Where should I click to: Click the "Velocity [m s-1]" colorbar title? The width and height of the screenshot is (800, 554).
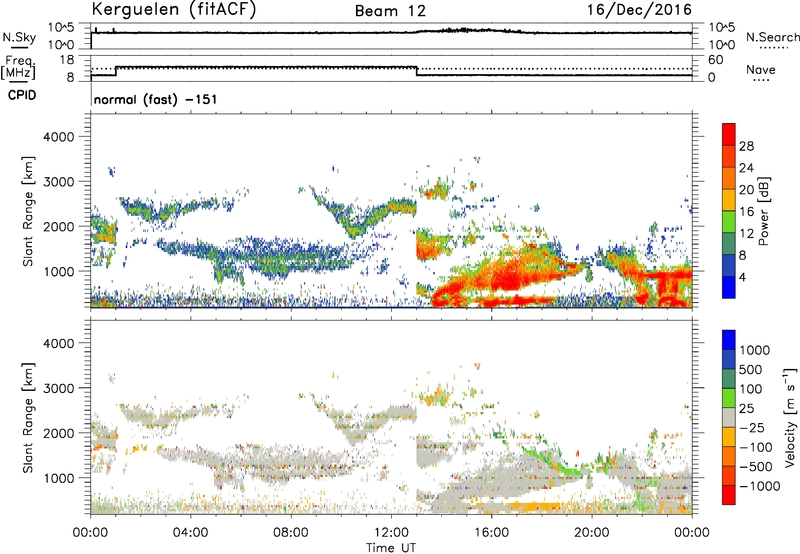790,418
